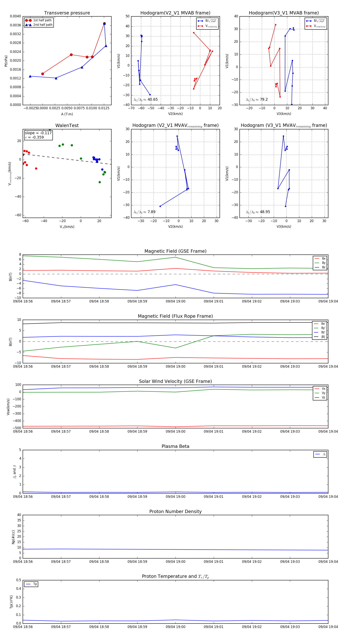Click 'Magnetic Field (GSE Frame)' title

click(175, 251)
